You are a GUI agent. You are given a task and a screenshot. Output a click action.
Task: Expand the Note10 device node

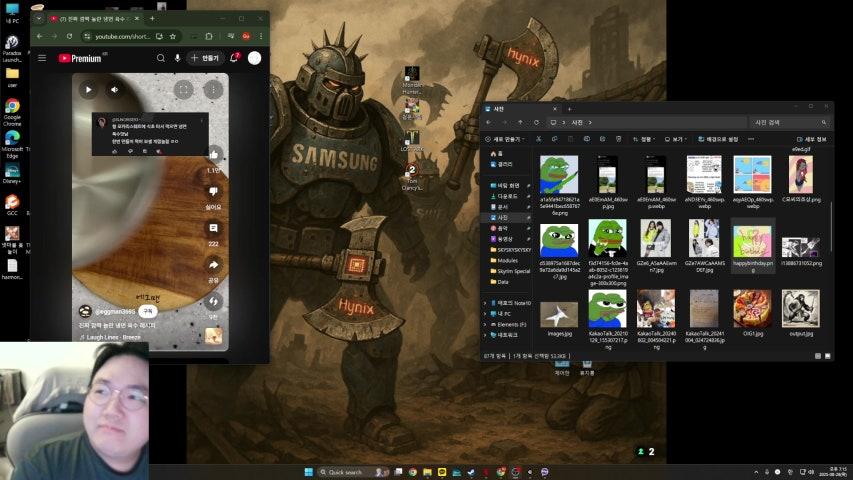pos(485,303)
